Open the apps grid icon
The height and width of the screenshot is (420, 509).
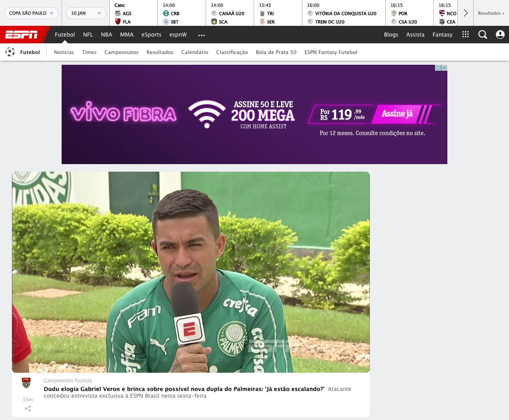click(x=466, y=35)
